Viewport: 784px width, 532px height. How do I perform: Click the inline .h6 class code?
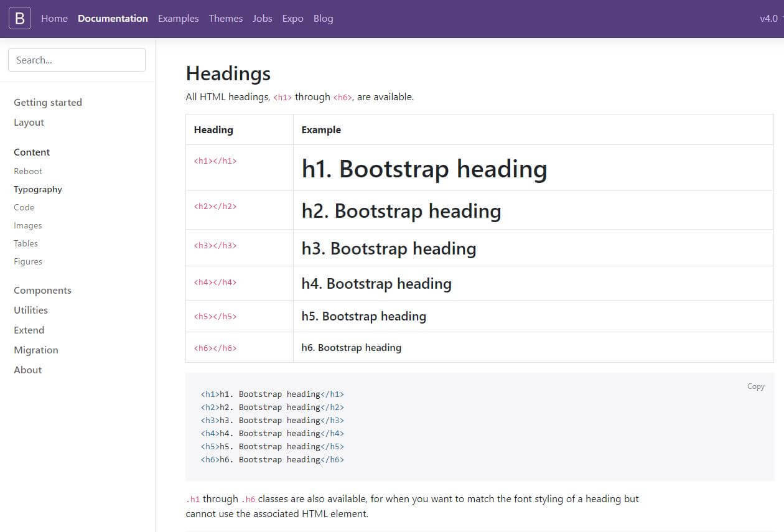click(248, 499)
